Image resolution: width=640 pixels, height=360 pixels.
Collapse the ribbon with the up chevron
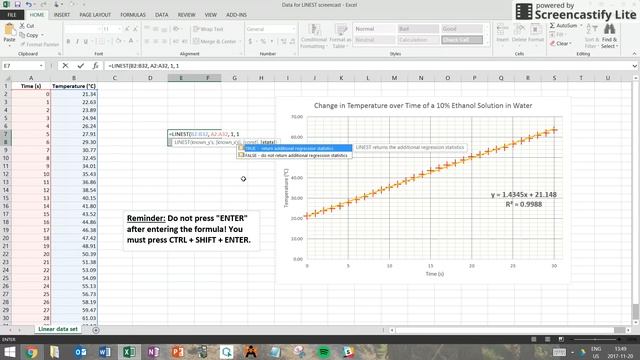[x=634, y=54]
